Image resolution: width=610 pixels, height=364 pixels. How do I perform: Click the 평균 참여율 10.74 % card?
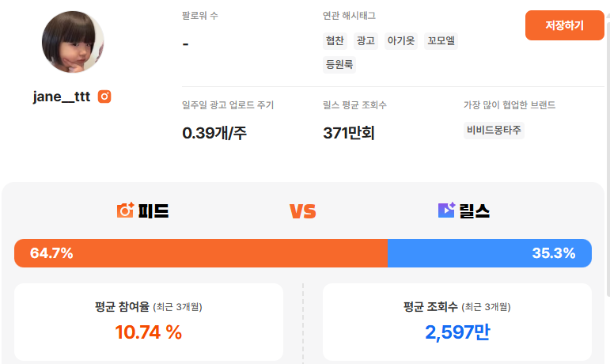(x=149, y=322)
